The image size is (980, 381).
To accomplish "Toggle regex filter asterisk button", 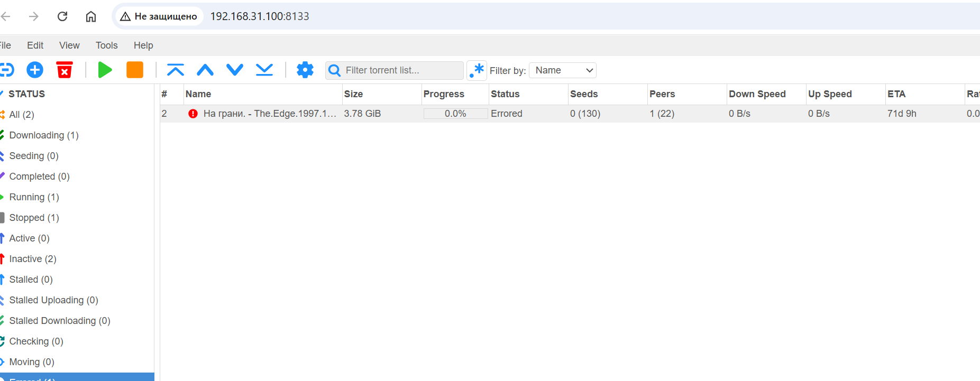I will (x=477, y=70).
